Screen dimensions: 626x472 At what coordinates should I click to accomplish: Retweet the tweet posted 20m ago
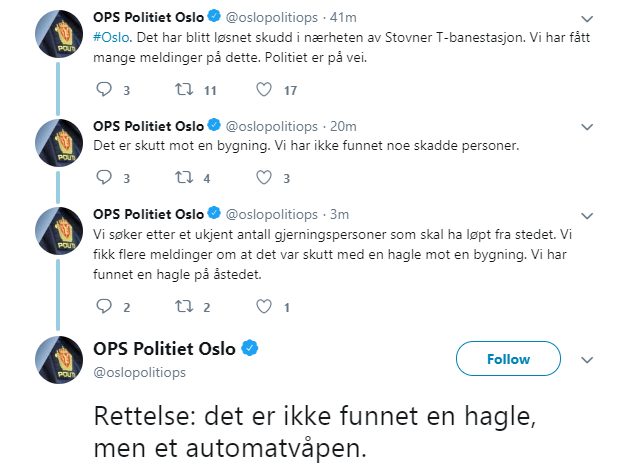pos(183,178)
